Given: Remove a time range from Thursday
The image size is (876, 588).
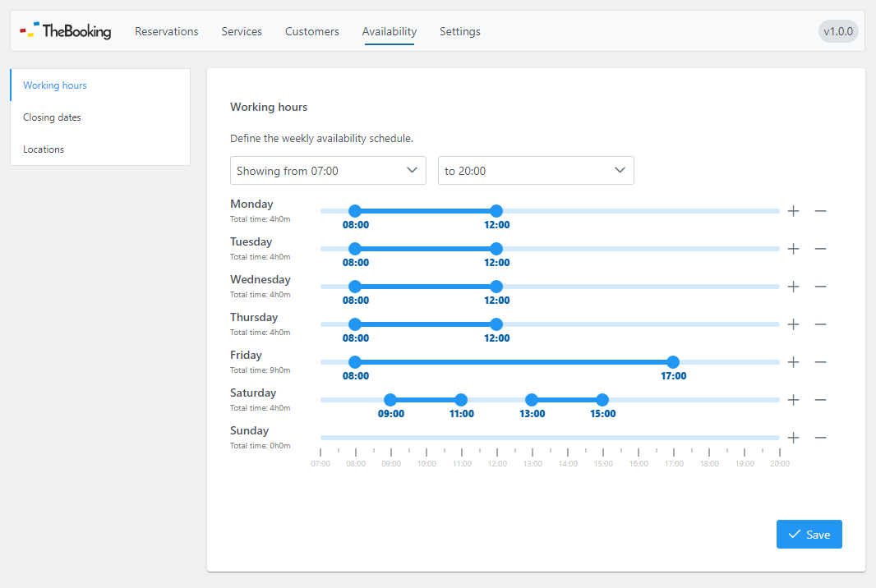Looking at the screenshot, I should [x=820, y=324].
